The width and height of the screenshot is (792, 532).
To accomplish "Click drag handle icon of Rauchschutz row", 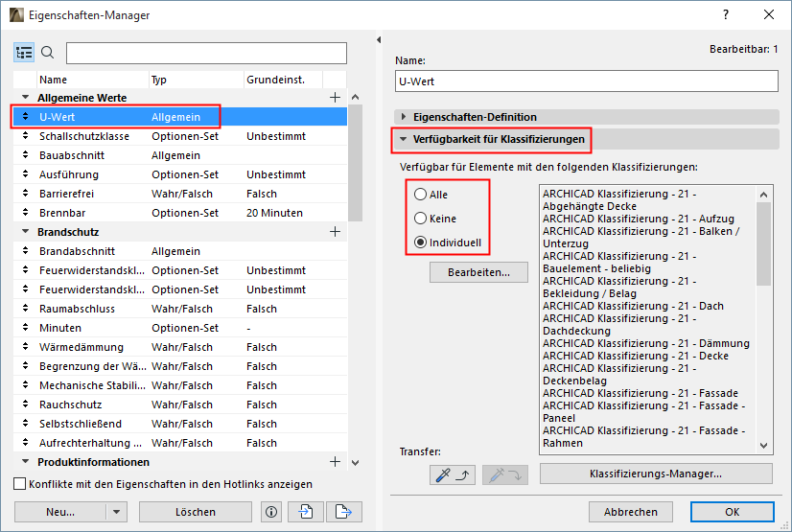I will point(25,405).
